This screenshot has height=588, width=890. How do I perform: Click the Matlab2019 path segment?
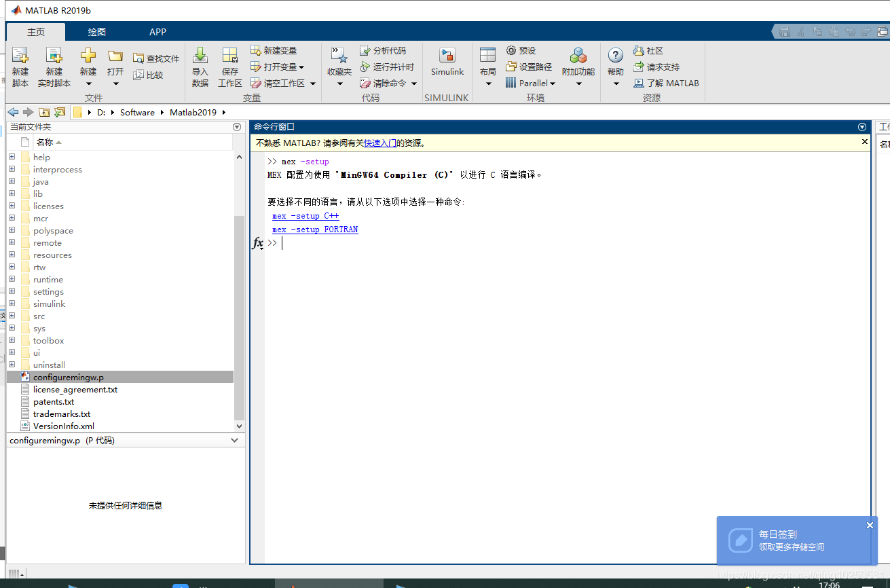[193, 113]
